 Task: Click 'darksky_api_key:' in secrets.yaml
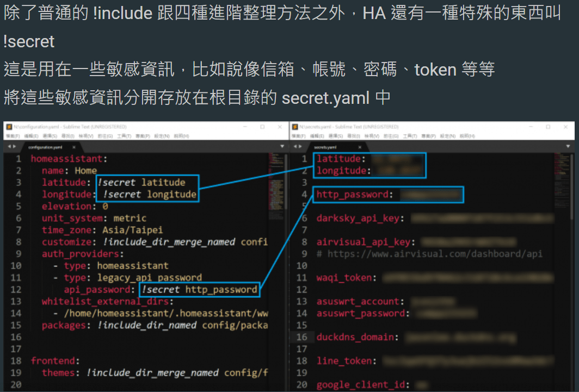tap(360, 219)
